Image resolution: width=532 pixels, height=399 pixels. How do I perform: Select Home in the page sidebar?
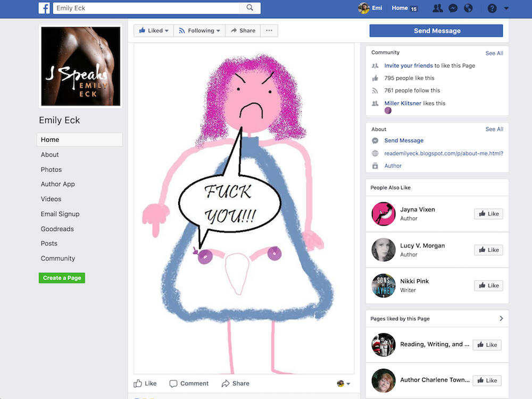pos(79,140)
